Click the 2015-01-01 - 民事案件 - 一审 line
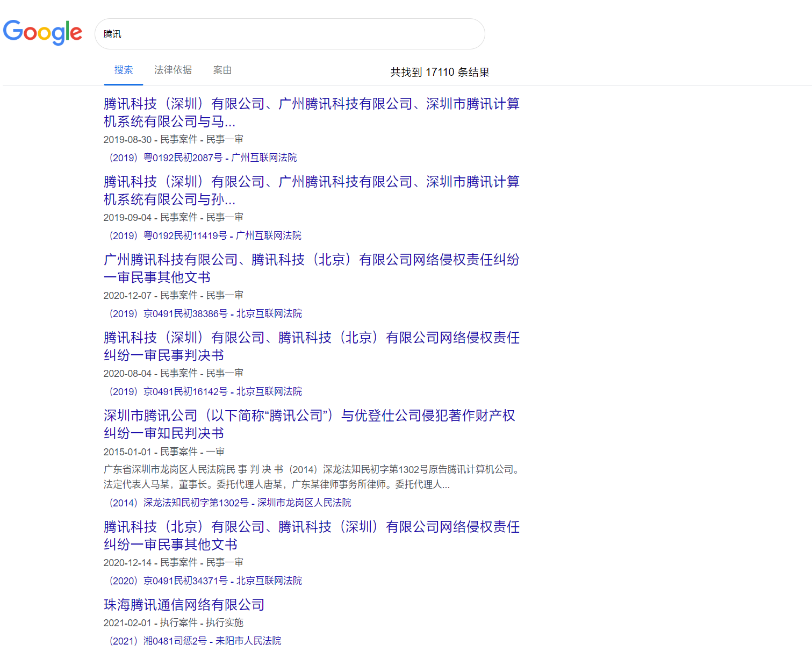Image resolution: width=812 pixels, height=651 pixels. click(x=164, y=452)
